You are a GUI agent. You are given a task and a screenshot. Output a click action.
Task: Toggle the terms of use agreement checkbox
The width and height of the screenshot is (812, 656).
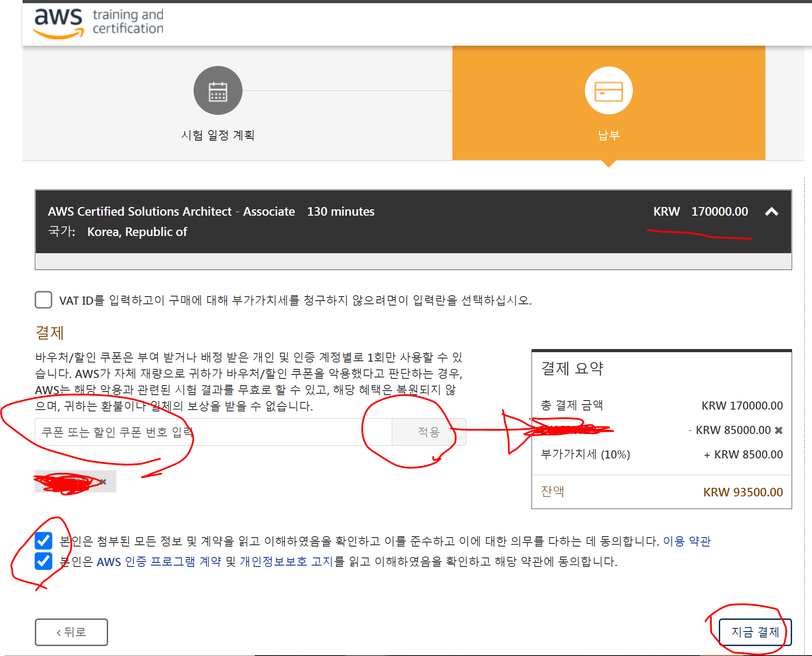43,541
